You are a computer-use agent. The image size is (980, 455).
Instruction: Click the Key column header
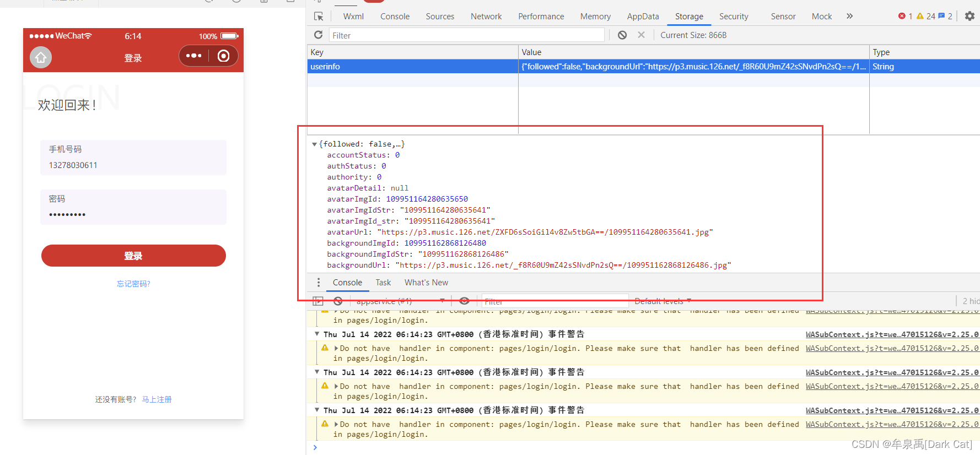[x=412, y=52]
